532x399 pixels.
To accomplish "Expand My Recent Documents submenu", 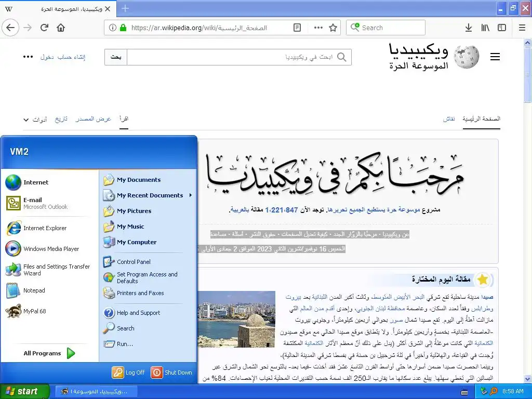I will tap(148, 195).
